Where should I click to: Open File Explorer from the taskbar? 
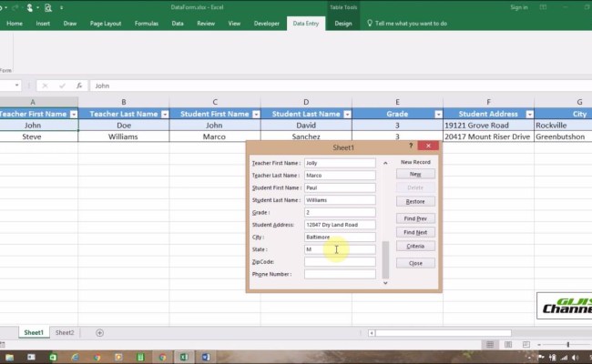point(9,358)
